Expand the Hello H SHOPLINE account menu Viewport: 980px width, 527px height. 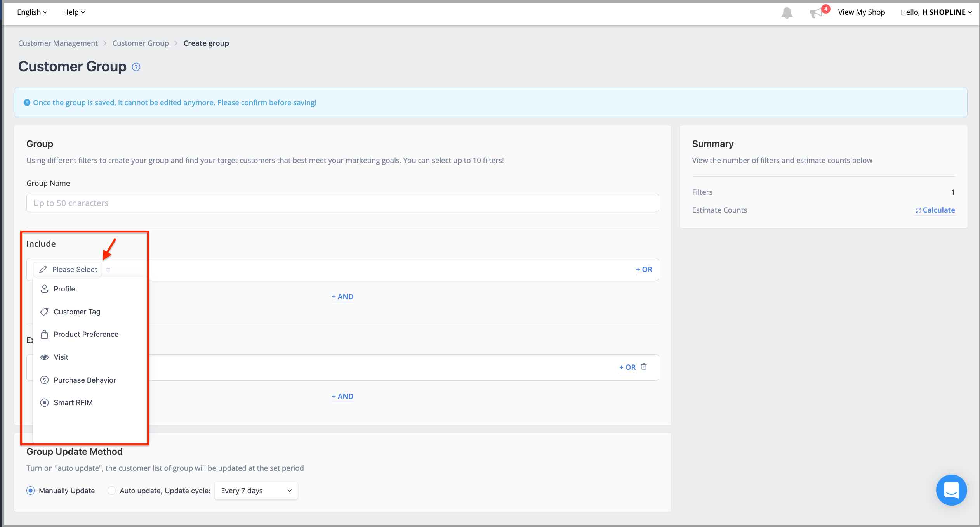coord(936,12)
